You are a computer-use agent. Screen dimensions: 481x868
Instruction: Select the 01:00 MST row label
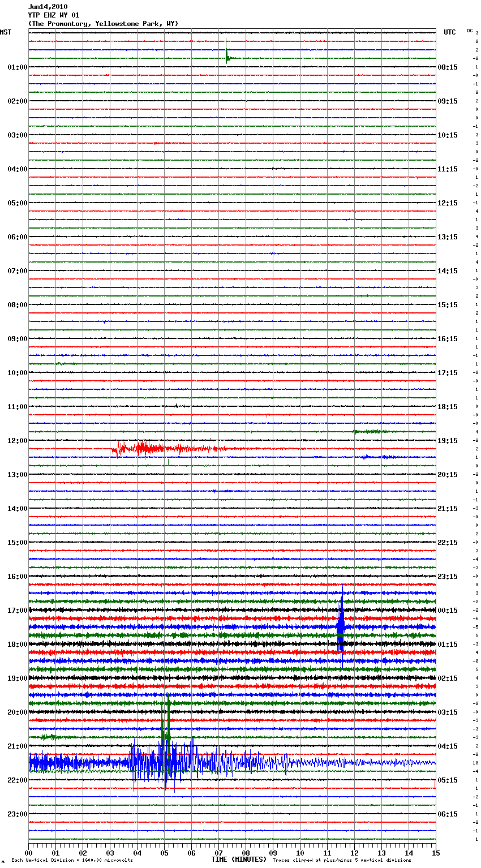click(17, 67)
